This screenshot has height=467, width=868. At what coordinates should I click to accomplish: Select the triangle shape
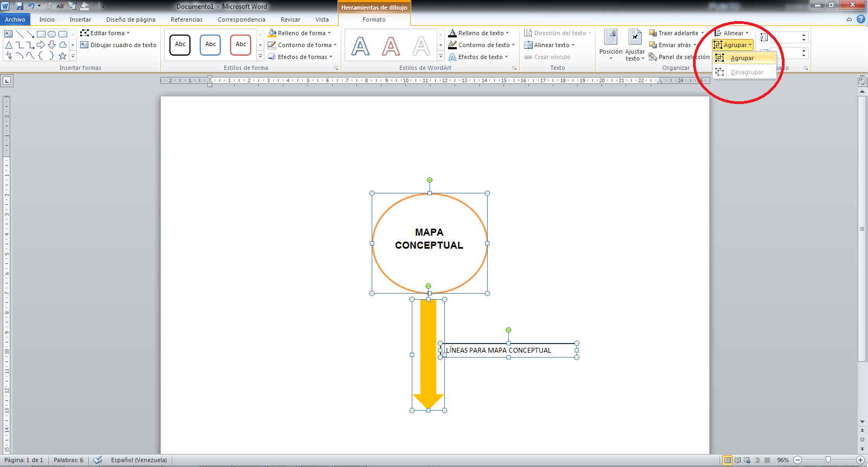point(9,44)
